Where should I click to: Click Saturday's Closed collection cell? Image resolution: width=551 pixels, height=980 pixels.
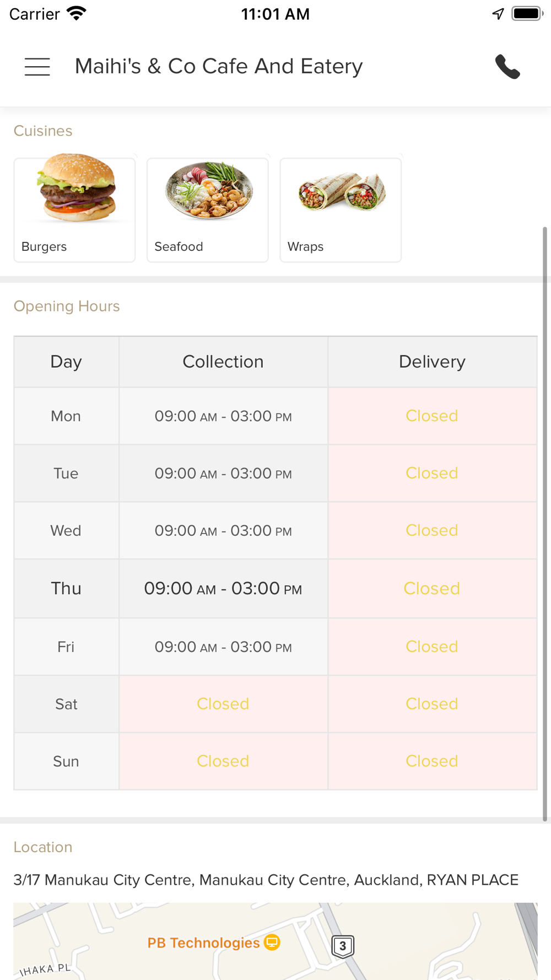[223, 704]
